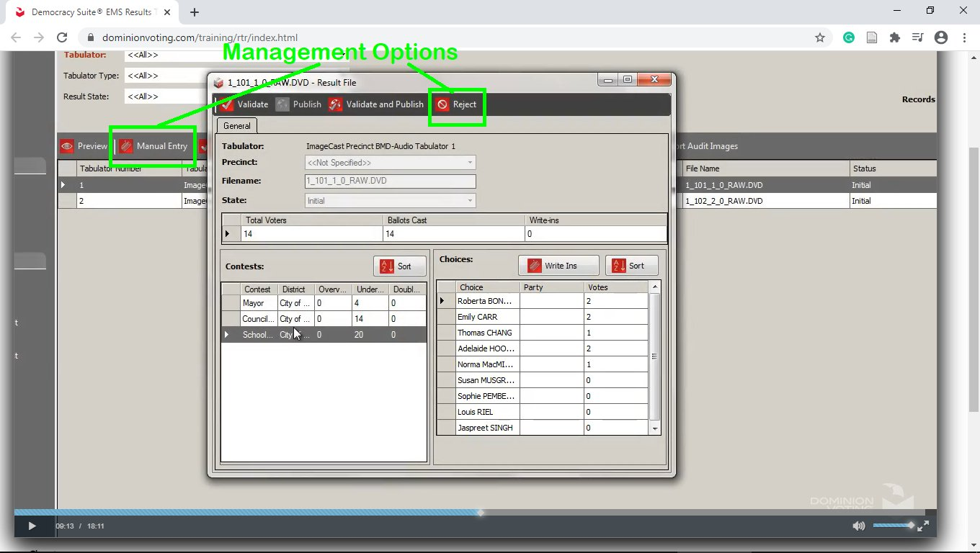Select the General tab
980x553 pixels.
[x=237, y=126]
